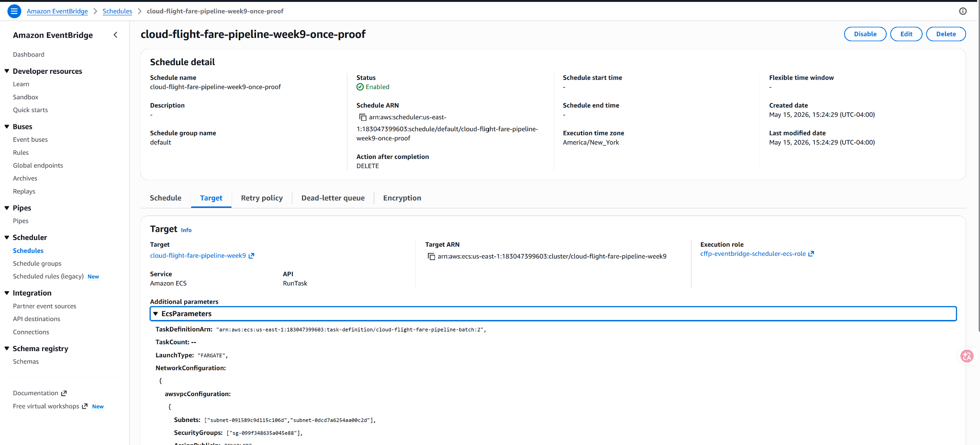Collapse the Scheduler section
The image size is (980, 445).
click(x=7, y=238)
